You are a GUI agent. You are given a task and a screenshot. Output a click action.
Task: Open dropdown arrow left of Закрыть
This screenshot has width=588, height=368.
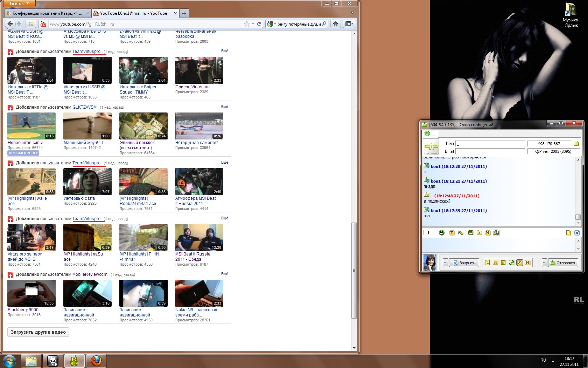click(445, 263)
